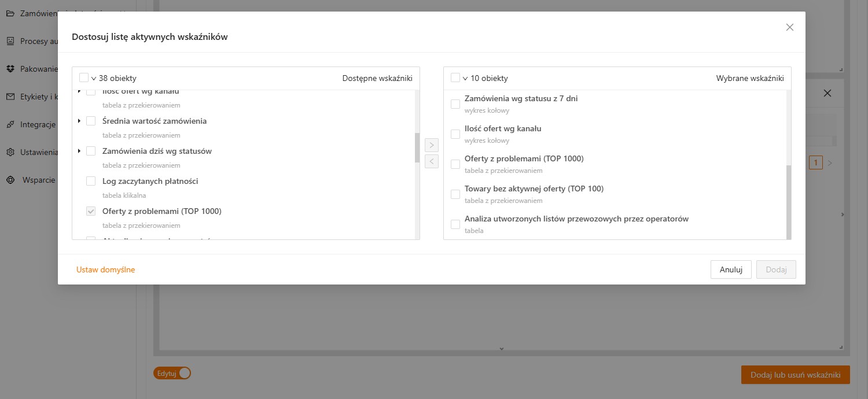Open selection dropdown beside '38 obiekty'

click(x=94, y=79)
